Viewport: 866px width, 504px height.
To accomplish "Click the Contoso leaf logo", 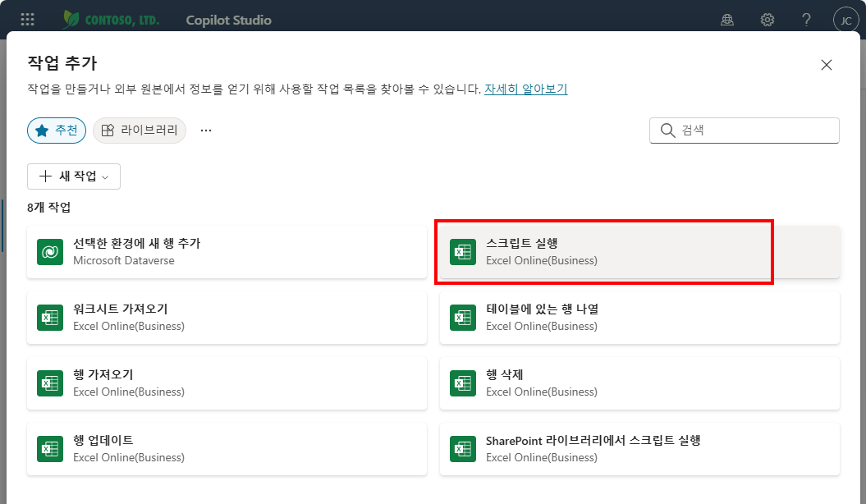I will pyautogui.click(x=71, y=20).
